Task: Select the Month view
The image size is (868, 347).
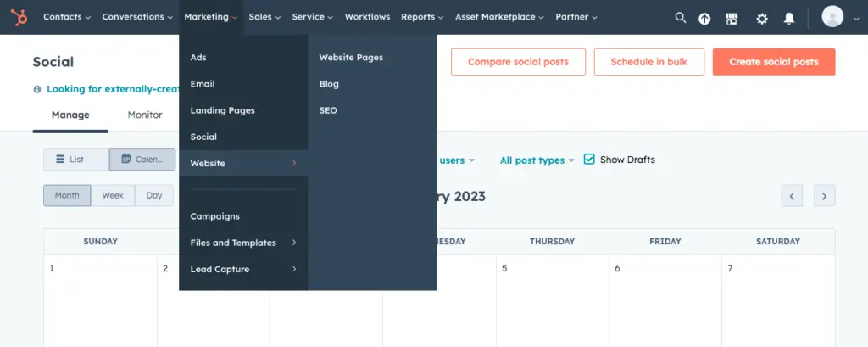Action: (67, 195)
